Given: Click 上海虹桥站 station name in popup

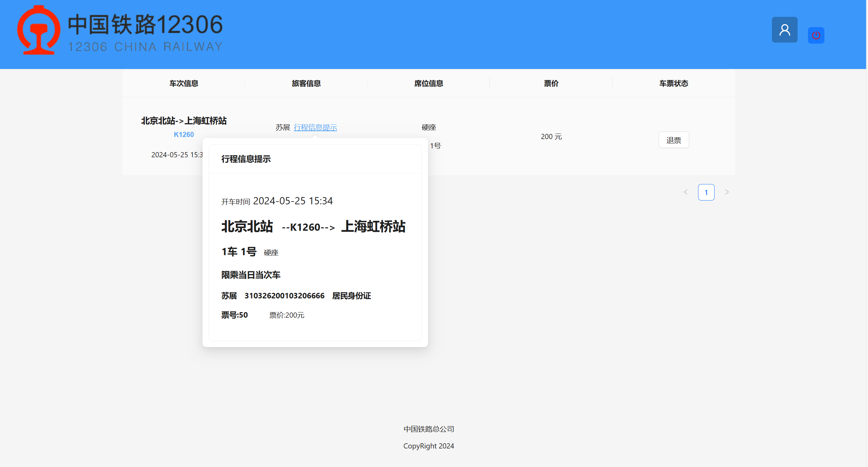Looking at the screenshot, I should pyautogui.click(x=373, y=227).
